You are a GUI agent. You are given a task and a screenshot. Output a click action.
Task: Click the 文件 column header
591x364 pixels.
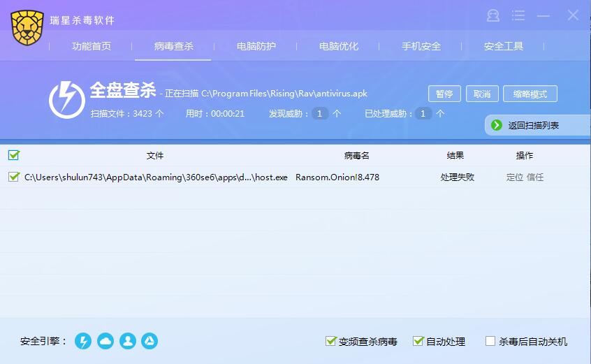click(x=155, y=155)
